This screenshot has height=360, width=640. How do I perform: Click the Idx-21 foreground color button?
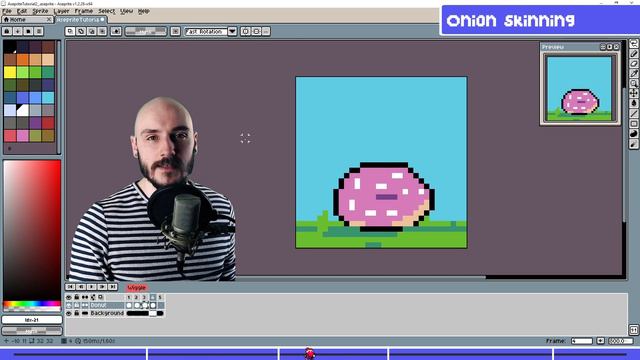pos(32,320)
